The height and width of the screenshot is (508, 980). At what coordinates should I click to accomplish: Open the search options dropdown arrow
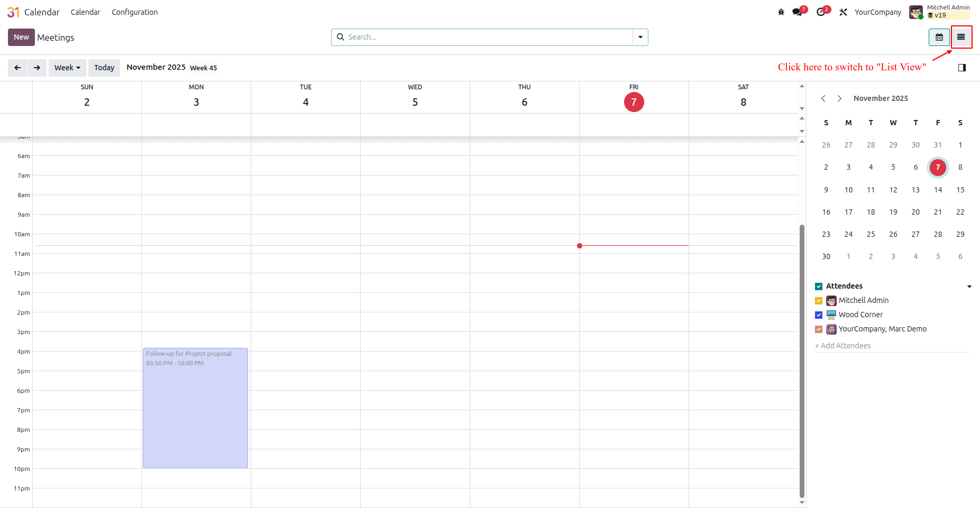pos(640,37)
